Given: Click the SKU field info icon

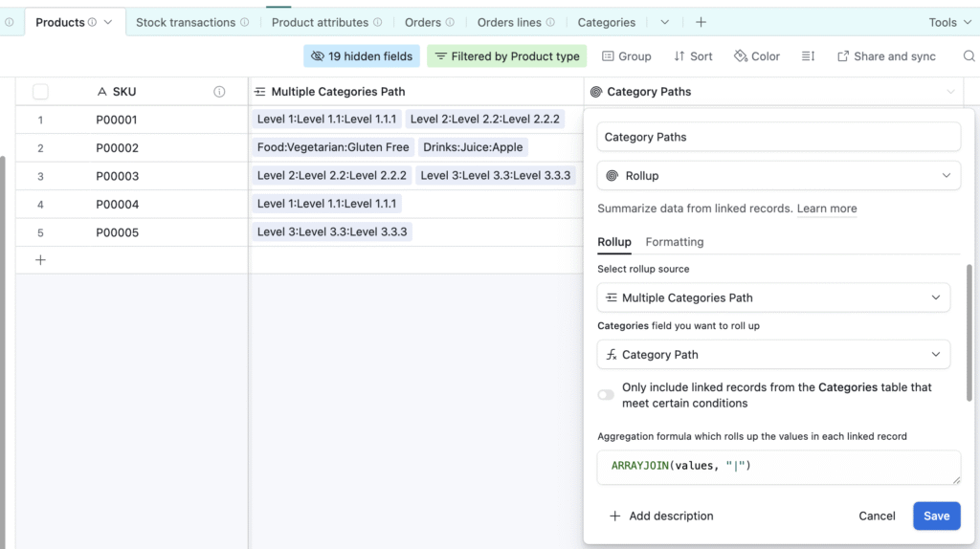Looking at the screenshot, I should [x=219, y=92].
